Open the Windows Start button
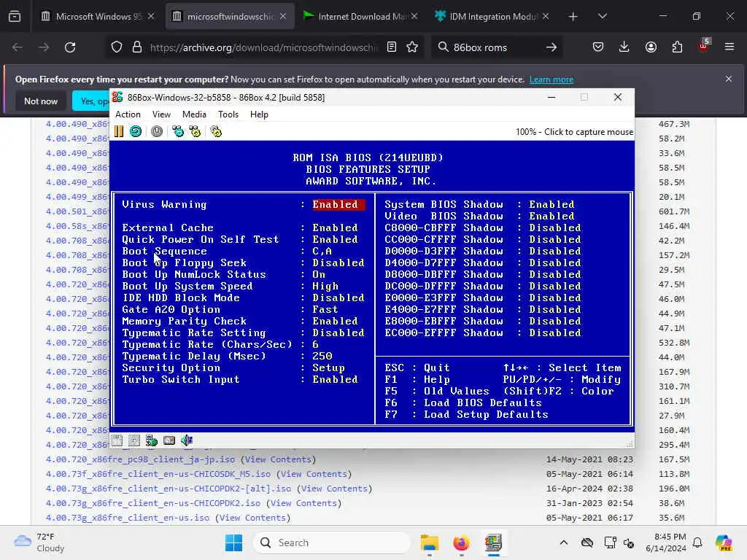The width and height of the screenshot is (747, 560). pos(233,542)
